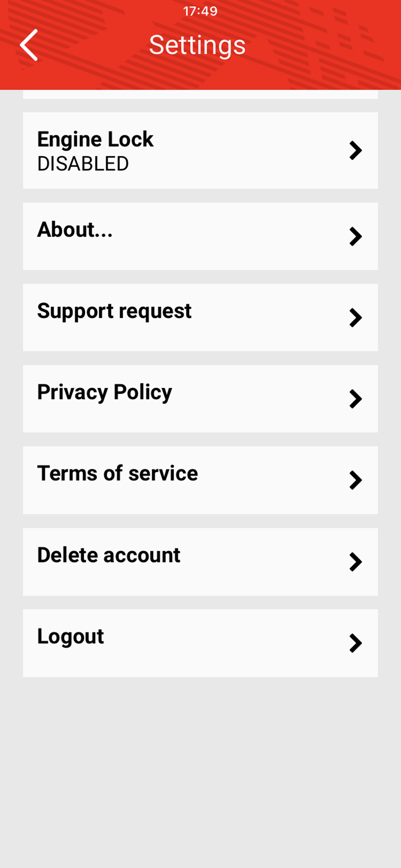The width and height of the screenshot is (401, 868).
Task: Tap the back arrow icon
Action: pos(29,45)
